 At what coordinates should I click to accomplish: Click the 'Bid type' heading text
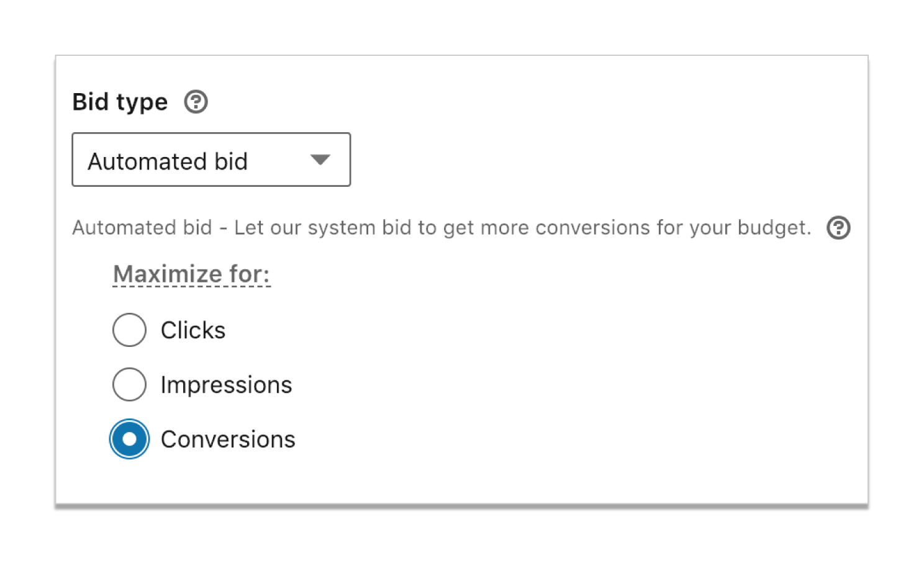click(120, 102)
